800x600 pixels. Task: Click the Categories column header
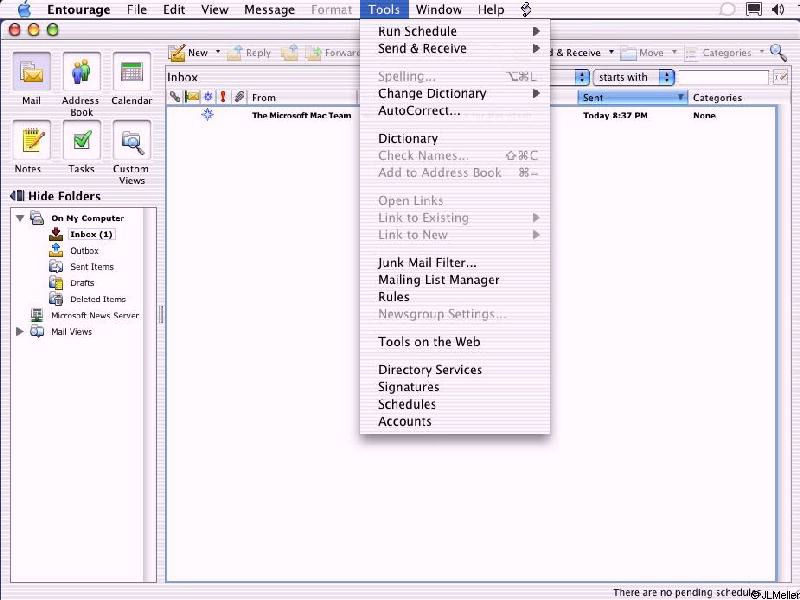click(731, 97)
